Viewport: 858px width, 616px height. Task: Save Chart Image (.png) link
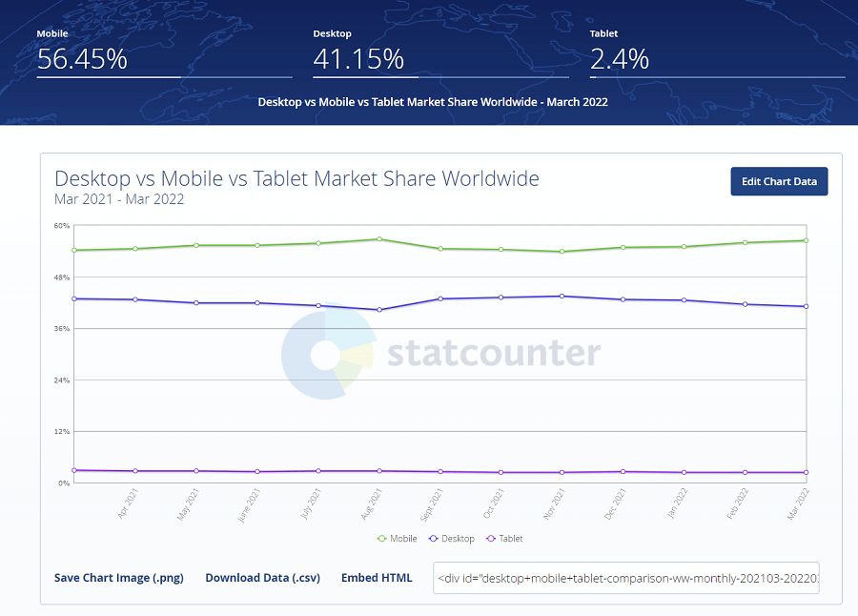click(119, 578)
